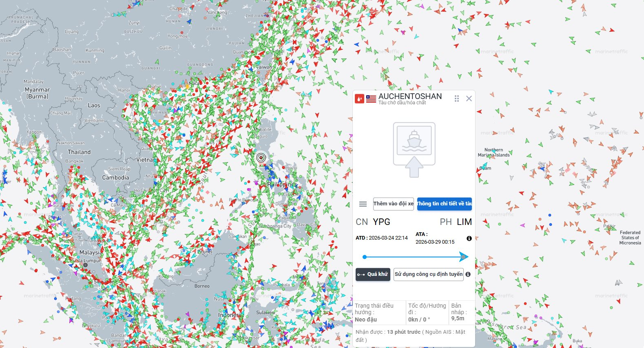The height and width of the screenshot is (348, 644).
Task: Click 'Thêm vào đội xe' button
Action: click(393, 204)
